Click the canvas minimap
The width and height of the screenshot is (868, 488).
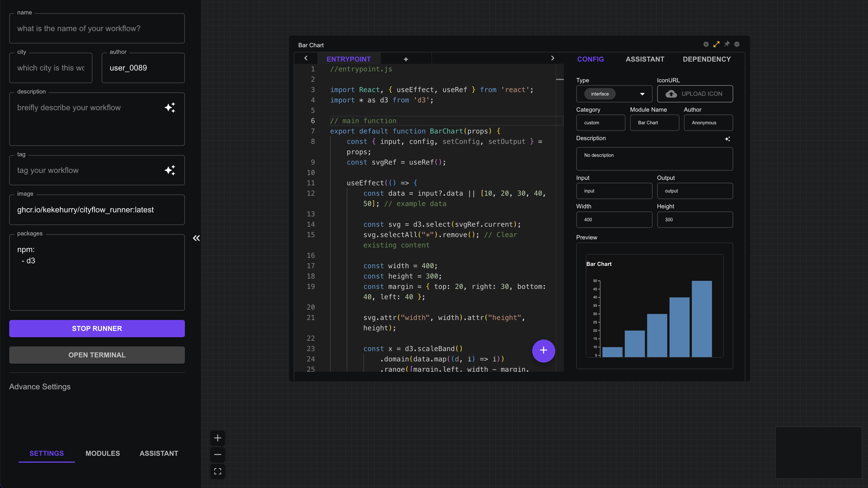818,453
